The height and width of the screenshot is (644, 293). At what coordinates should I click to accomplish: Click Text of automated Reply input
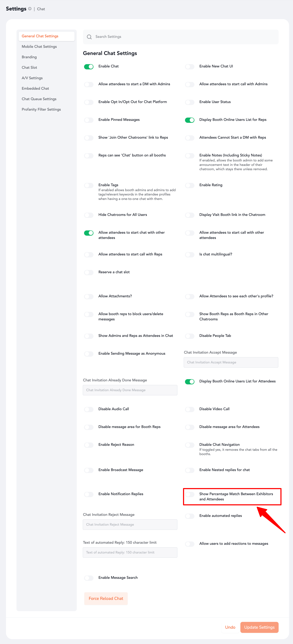tap(130, 552)
